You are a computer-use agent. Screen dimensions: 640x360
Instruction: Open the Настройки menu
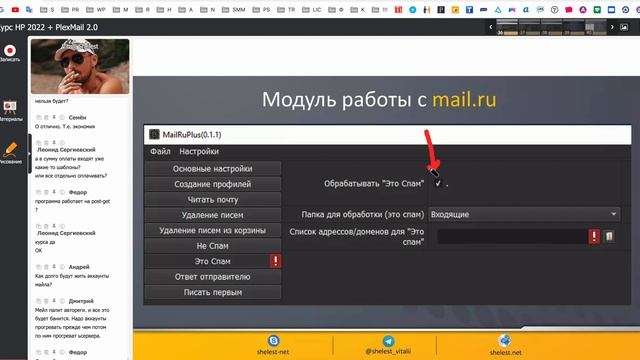(x=199, y=151)
